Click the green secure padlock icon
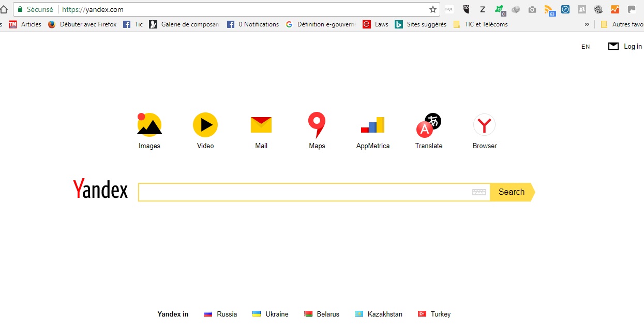Image resolution: width=644 pixels, height=330 pixels. (x=20, y=9)
